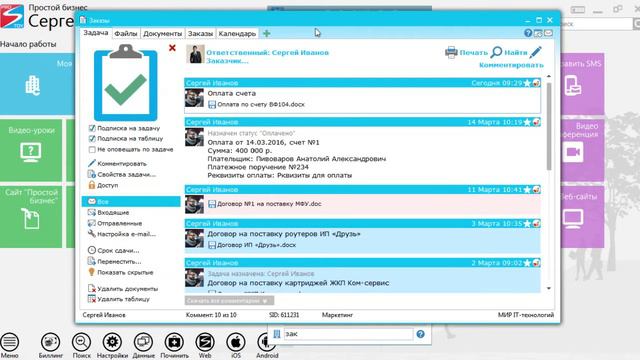Open Договор ИП «Друзья».docx attachment
The height and width of the screenshot is (360, 640).
pos(252,245)
